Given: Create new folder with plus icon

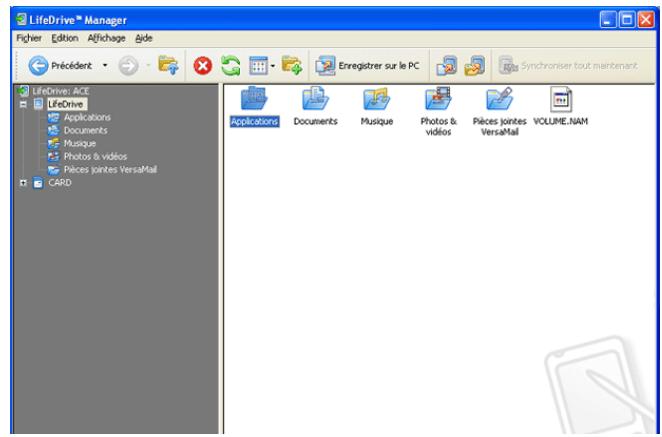Looking at the screenshot, I should tap(292, 65).
